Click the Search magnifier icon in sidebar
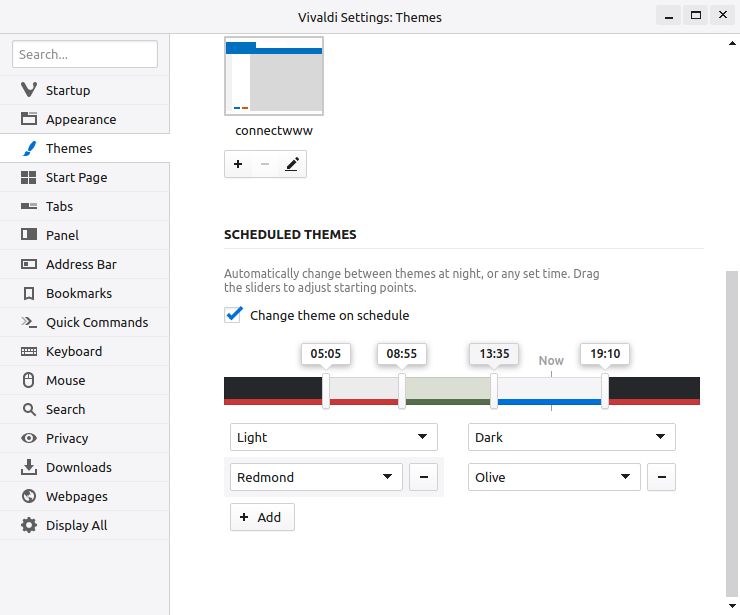Screen dimensions: 740x615 click(x=29, y=409)
